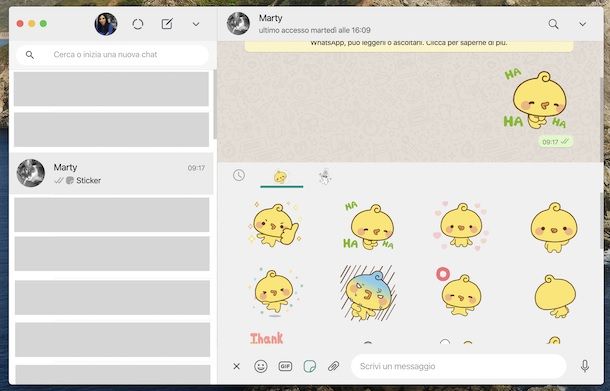Viewport: 610px width, 391px height.
Task: Click Marty's avatar in chat header
Action: click(x=238, y=23)
